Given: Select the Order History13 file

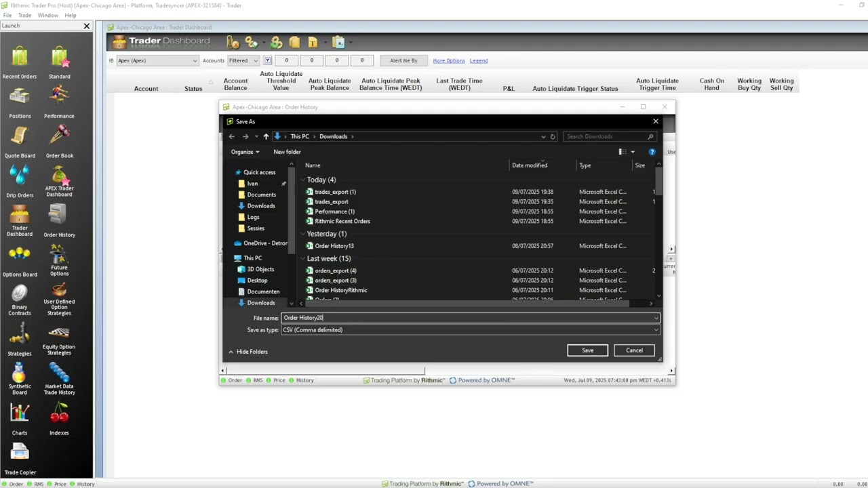Looking at the screenshot, I should click(x=334, y=246).
